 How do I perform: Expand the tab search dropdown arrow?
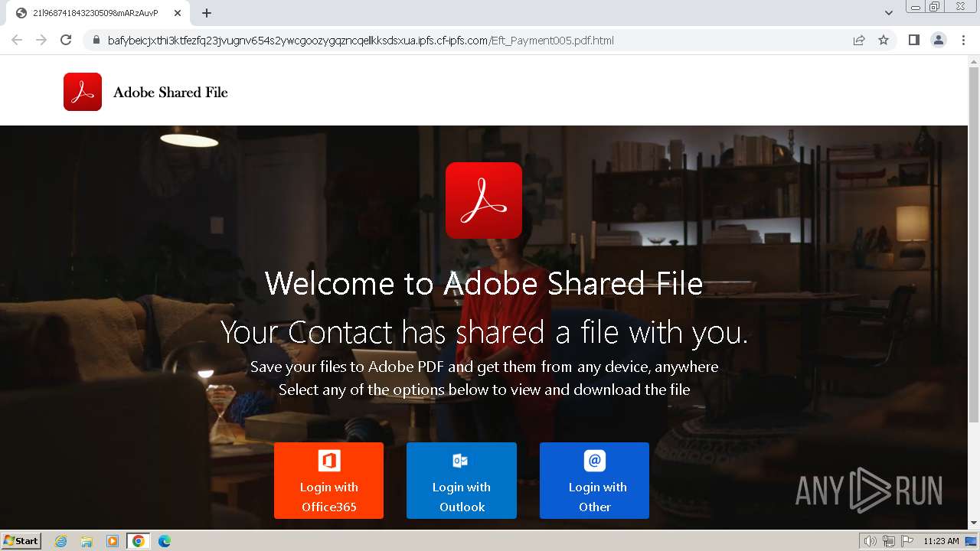[x=889, y=13]
